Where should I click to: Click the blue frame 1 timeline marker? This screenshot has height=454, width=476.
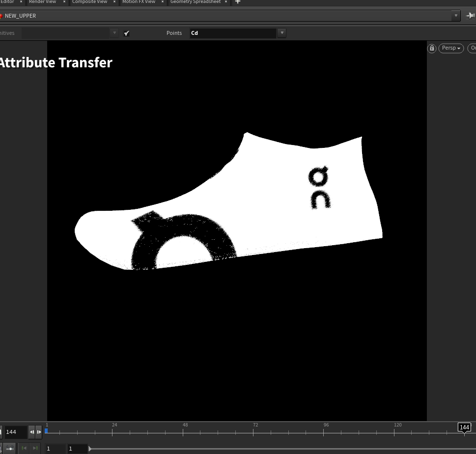coord(46,430)
